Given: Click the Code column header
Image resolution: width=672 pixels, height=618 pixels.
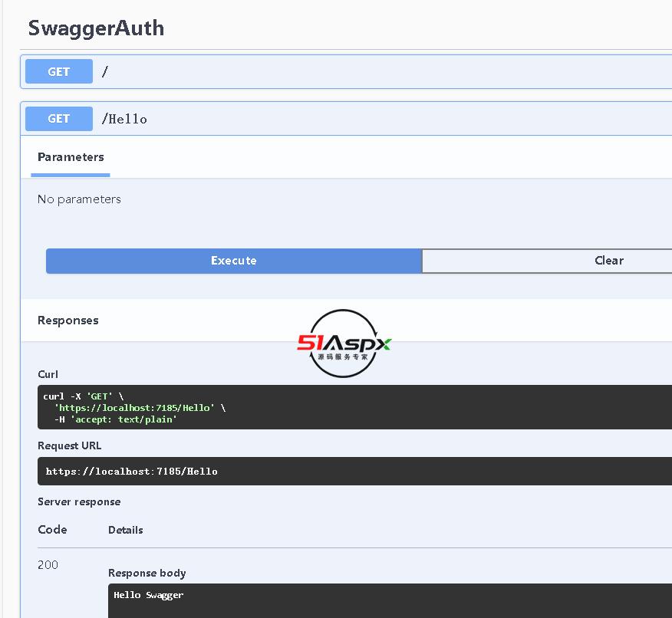Looking at the screenshot, I should (52, 530).
